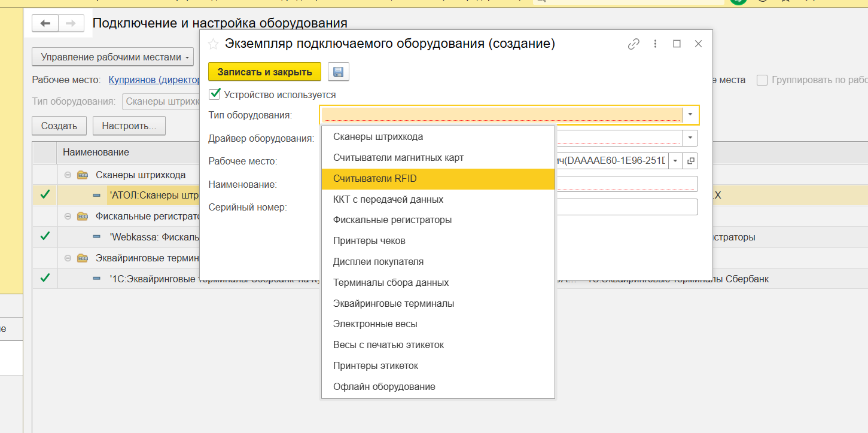This screenshot has height=433, width=868.
Task: Click the copy link chain icon
Action: 634,44
